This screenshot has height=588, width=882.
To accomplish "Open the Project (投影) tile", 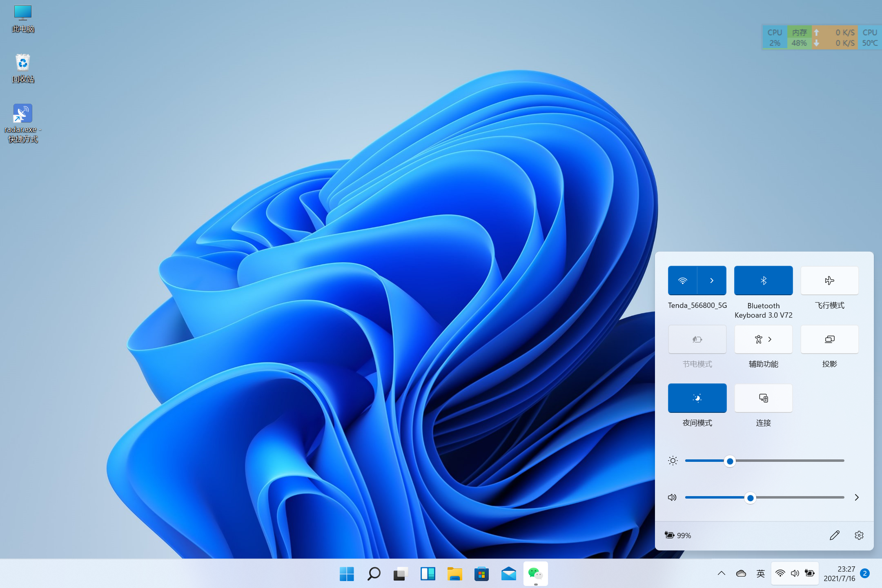I will point(829,339).
